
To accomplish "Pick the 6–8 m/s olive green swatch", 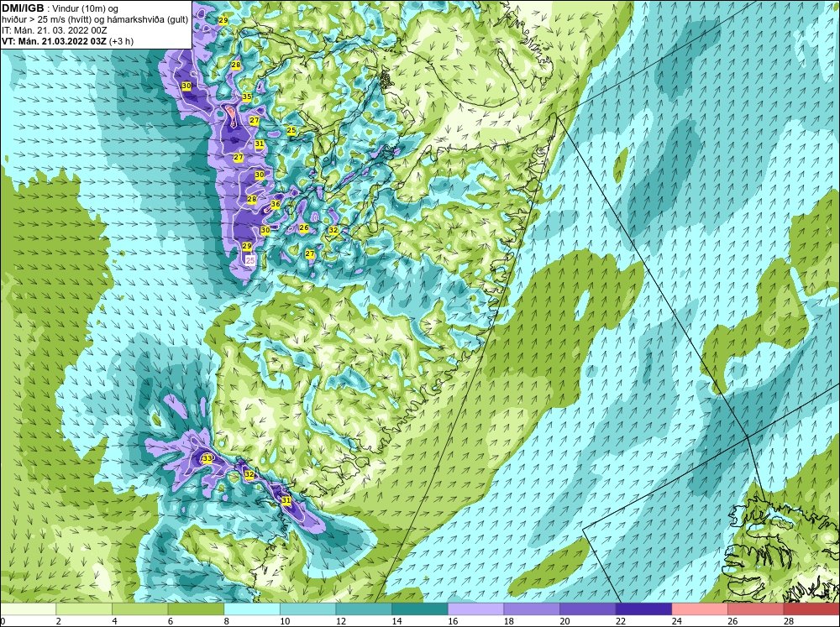I will [196, 609].
